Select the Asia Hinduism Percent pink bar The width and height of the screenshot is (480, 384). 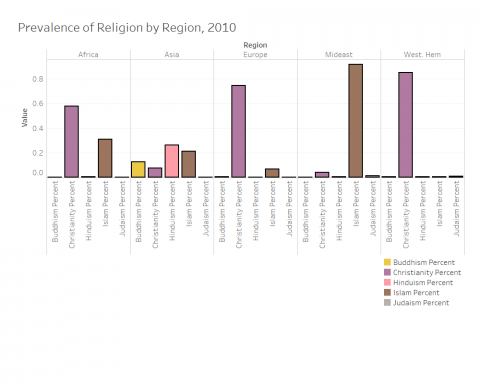172,161
